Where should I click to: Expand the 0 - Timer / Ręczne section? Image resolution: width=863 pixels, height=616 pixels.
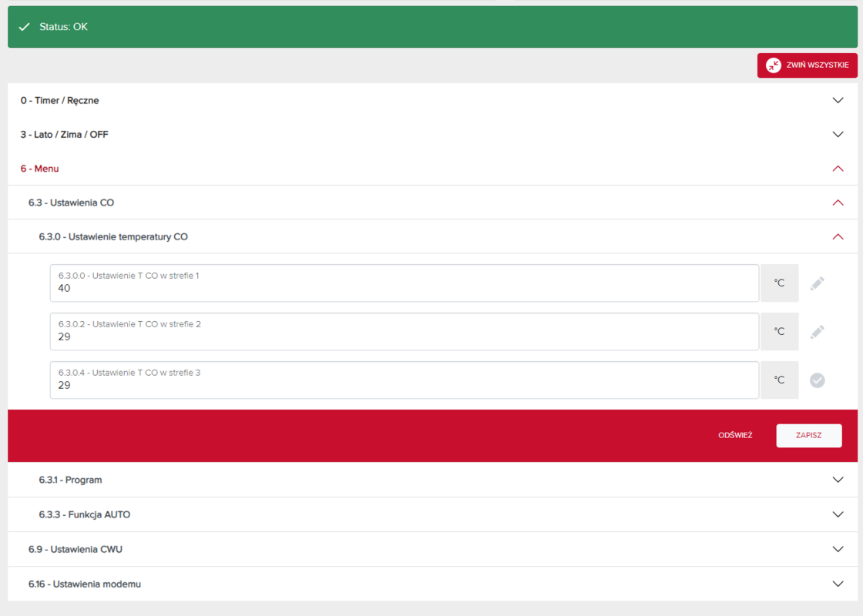point(838,100)
